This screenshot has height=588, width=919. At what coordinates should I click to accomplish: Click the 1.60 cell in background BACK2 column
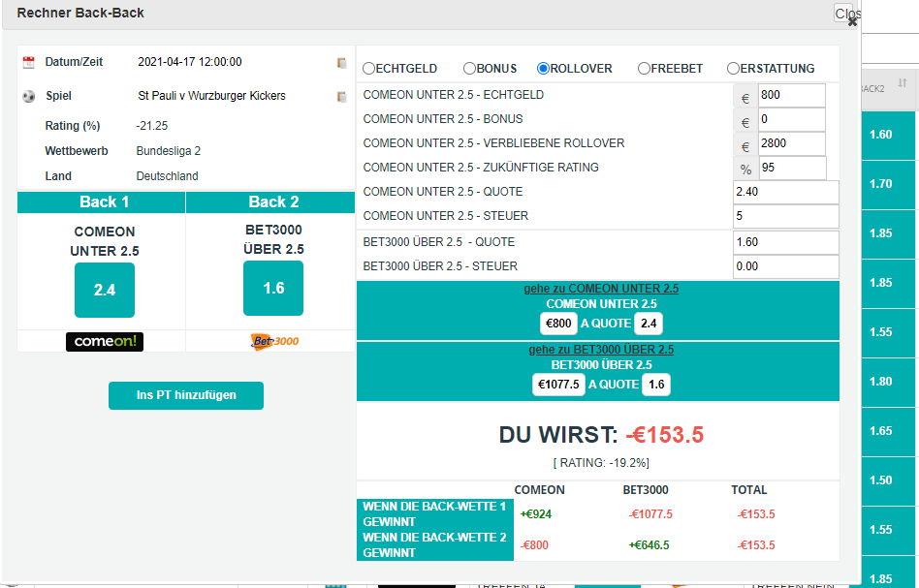pyautogui.click(x=888, y=135)
